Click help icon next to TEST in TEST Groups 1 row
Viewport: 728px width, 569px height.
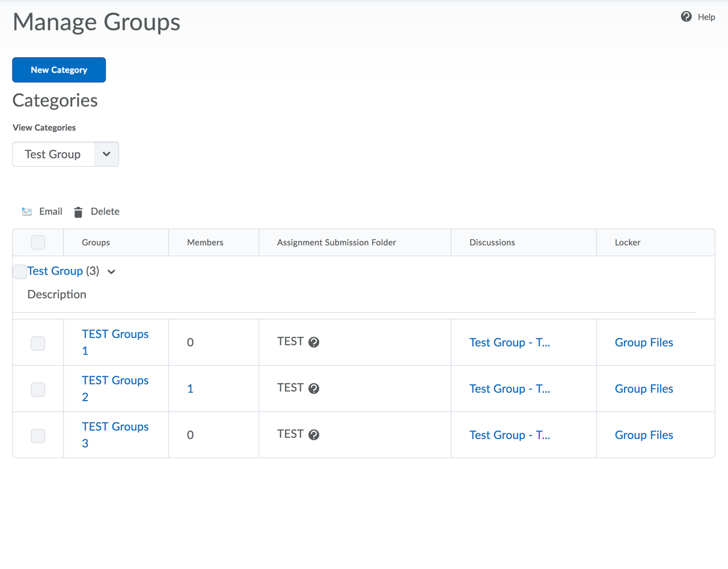(314, 342)
